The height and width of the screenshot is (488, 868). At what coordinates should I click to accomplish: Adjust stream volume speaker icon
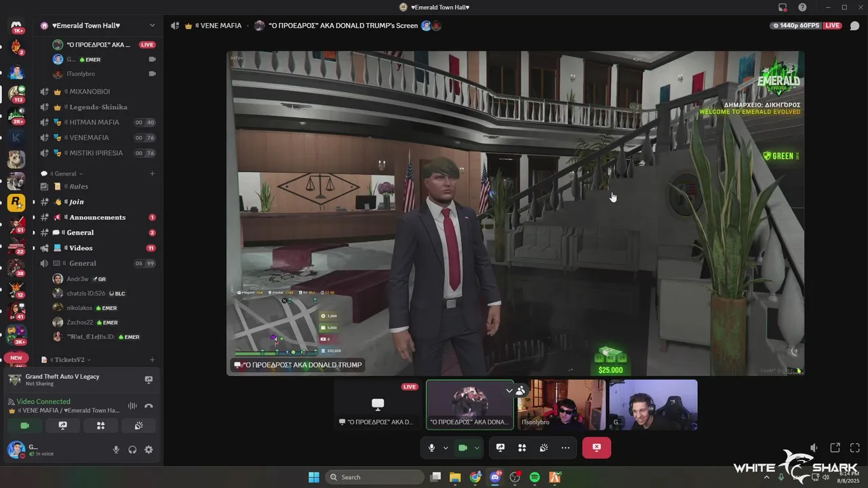[x=814, y=447]
